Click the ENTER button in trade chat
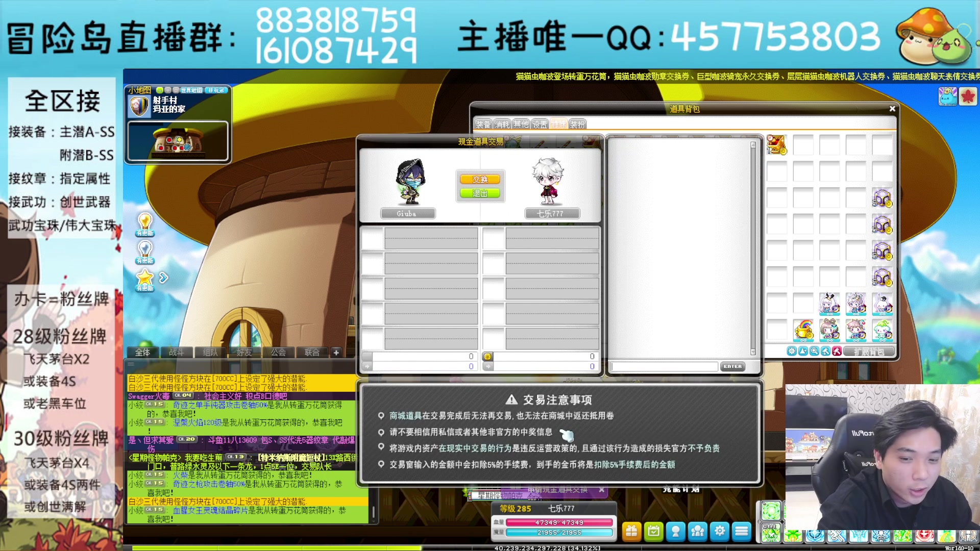This screenshot has height=551, width=980. pos(732,366)
